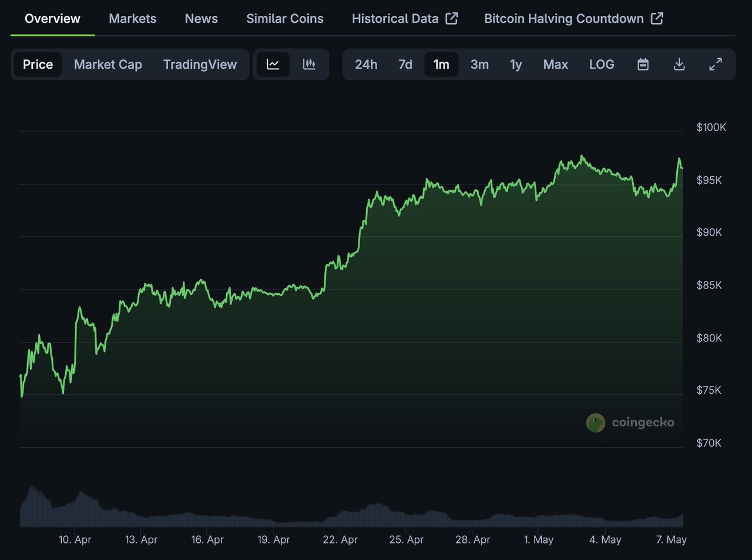Click the Halving Countdown external link icon
The width and height of the screenshot is (752, 560).
click(x=657, y=18)
